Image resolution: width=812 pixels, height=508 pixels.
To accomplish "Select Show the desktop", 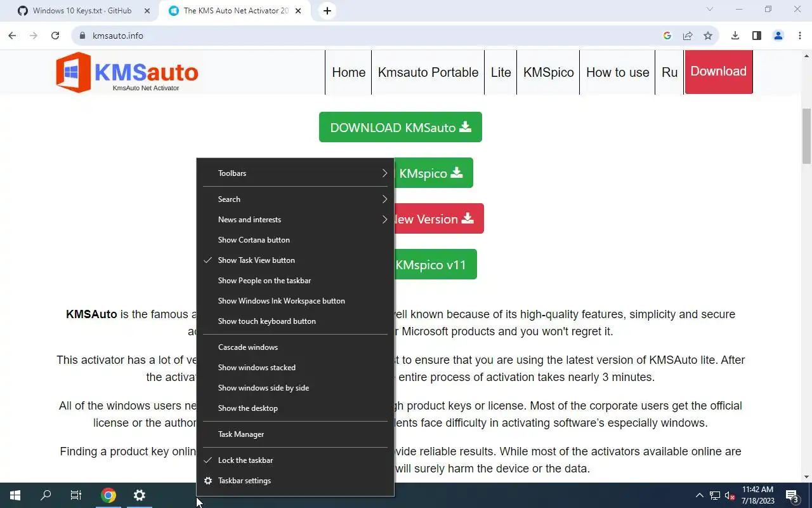I will (x=295, y=408).
